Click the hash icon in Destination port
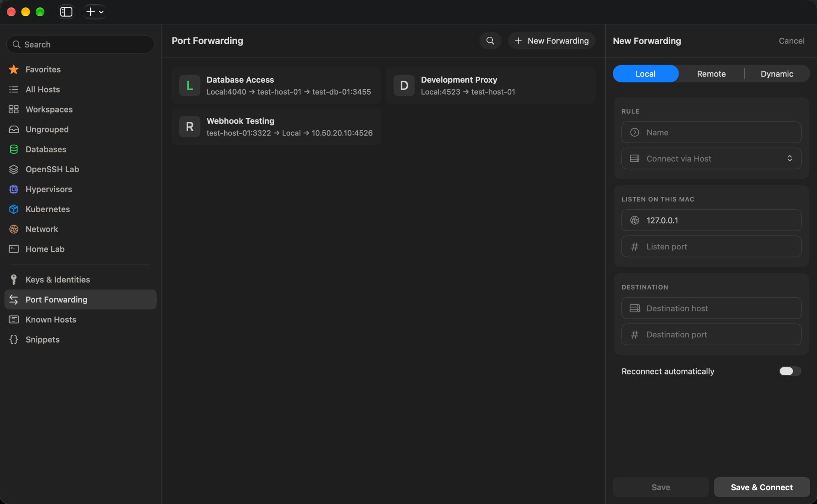This screenshot has width=817, height=504. [x=635, y=334]
